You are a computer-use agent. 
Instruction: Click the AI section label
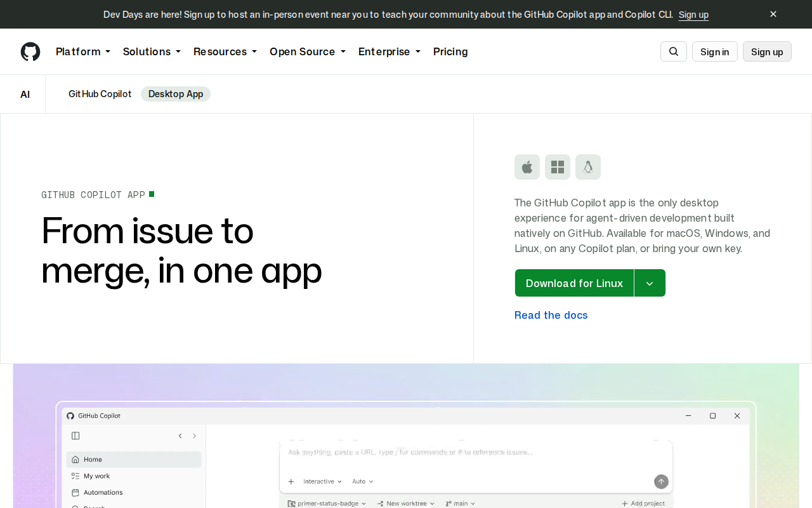tap(25, 95)
